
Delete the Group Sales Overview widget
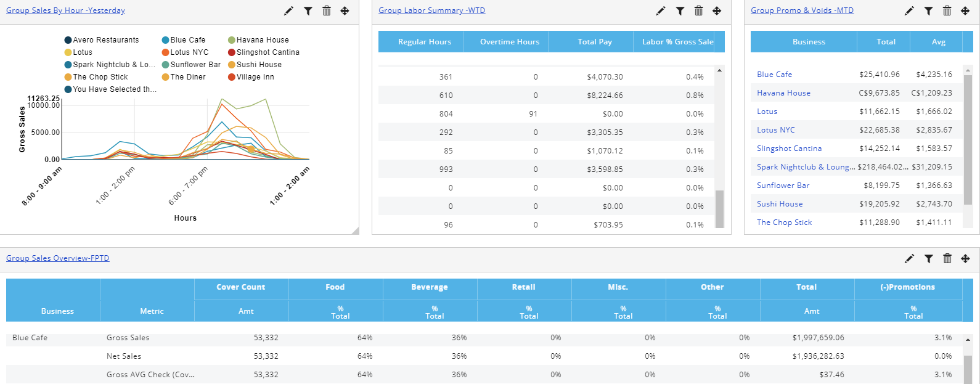[x=947, y=259]
